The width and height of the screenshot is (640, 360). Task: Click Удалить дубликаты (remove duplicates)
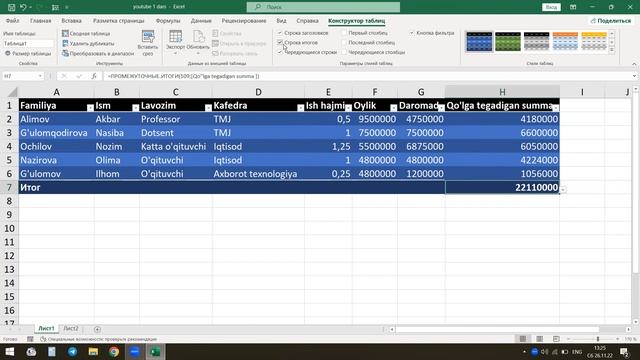pos(88,43)
